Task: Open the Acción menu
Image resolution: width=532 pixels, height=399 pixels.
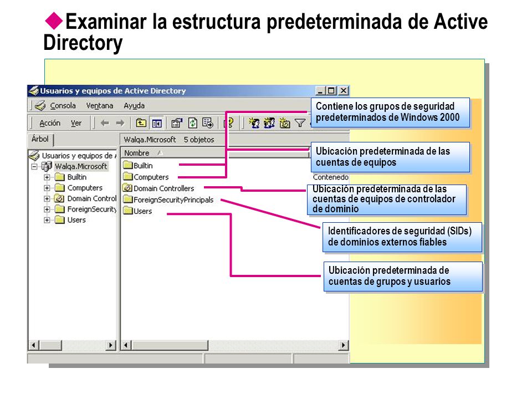Action: click(50, 123)
